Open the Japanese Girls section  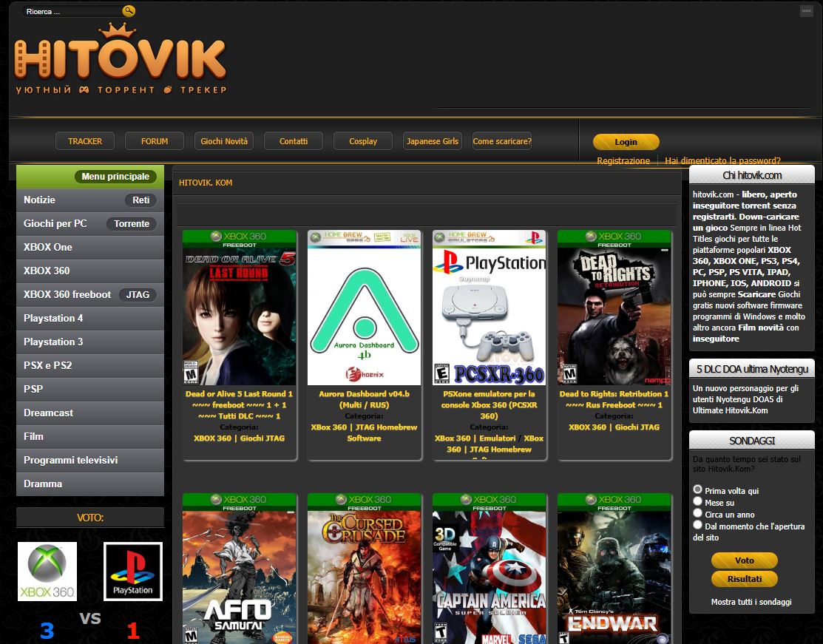tap(433, 141)
